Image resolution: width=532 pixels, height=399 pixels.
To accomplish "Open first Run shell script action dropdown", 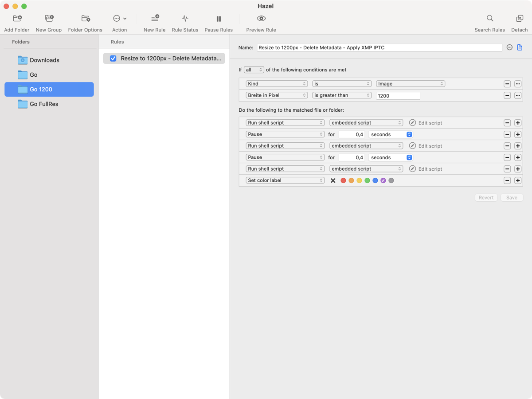I will 285,123.
